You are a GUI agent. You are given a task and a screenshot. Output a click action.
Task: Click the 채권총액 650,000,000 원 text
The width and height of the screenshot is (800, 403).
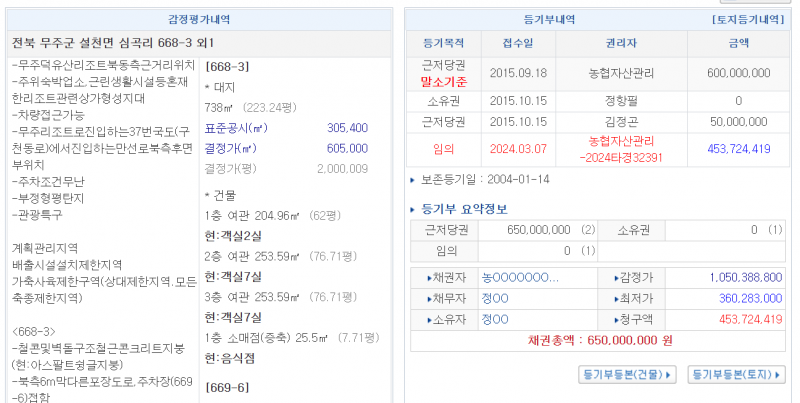(599, 341)
